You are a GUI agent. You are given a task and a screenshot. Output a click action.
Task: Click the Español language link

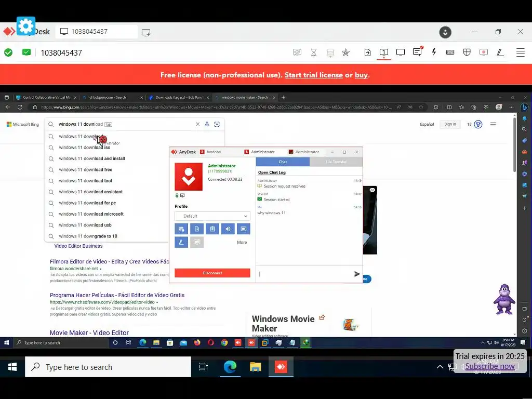click(x=427, y=124)
